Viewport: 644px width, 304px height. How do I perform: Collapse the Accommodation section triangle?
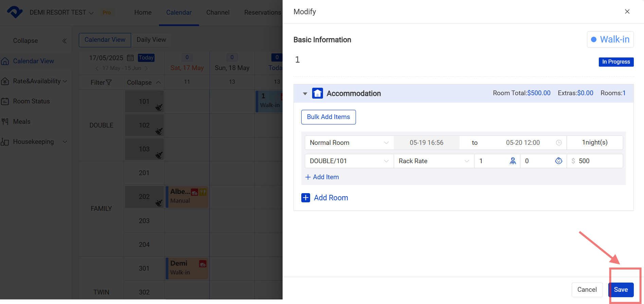tap(305, 94)
